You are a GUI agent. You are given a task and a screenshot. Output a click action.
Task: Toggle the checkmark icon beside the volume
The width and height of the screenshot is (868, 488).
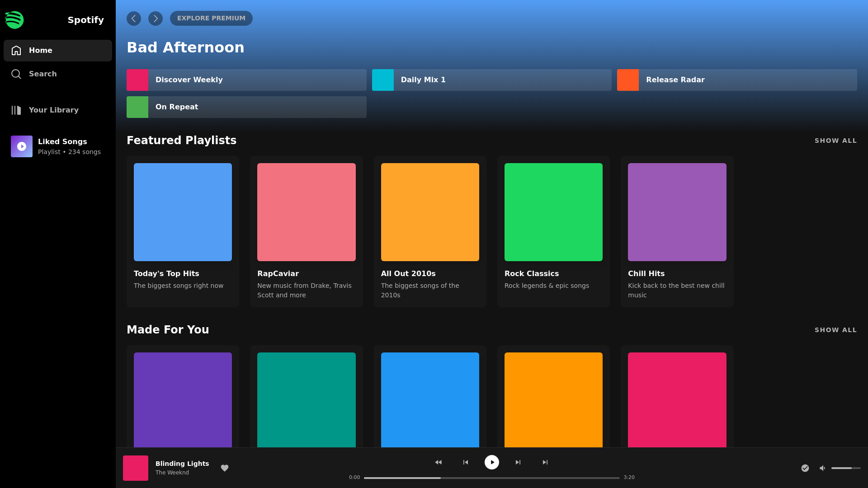[x=805, y=468]
